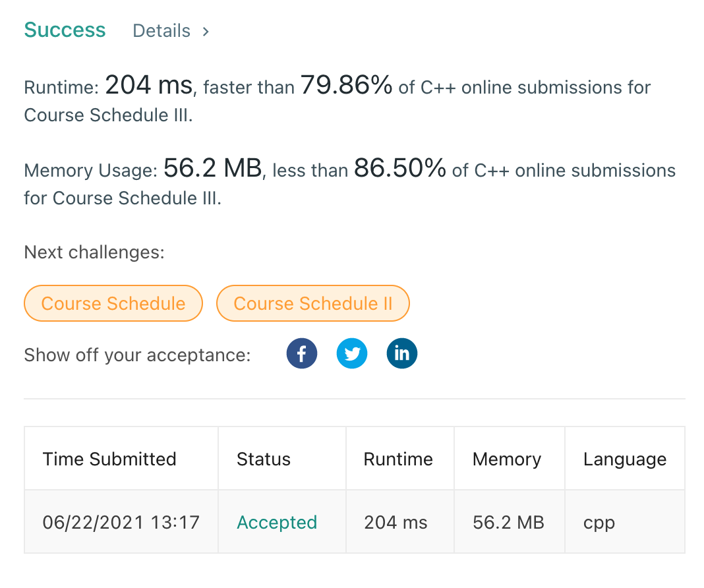Viewport: 704px width, 588px height.
Task: Click the Success heading
Action: click(x=64, y=30)
